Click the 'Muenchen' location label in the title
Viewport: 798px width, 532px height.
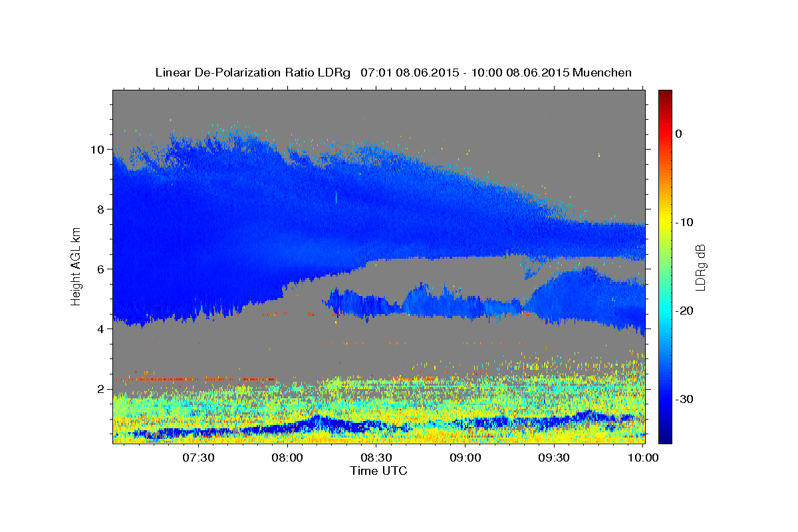click(x=603, y=72)
